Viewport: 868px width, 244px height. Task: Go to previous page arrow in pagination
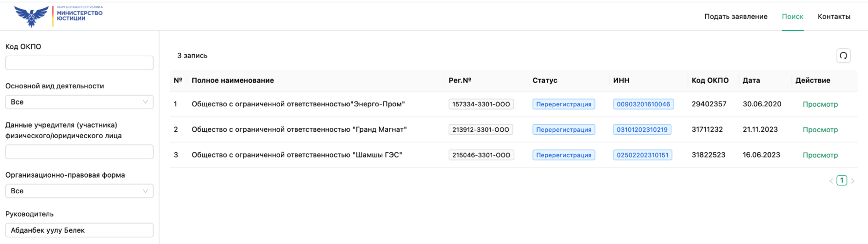831,181
